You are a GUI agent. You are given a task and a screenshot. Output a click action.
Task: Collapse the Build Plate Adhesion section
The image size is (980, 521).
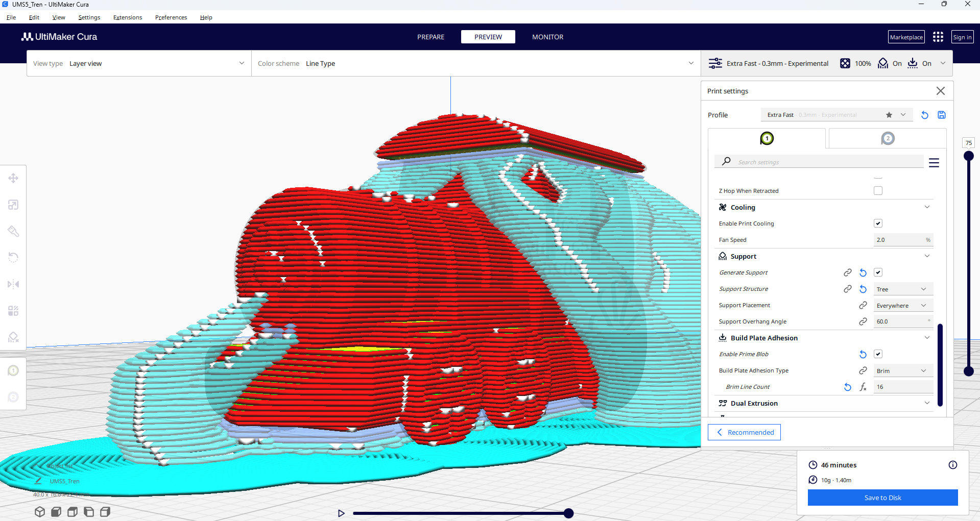pos(927,337)
